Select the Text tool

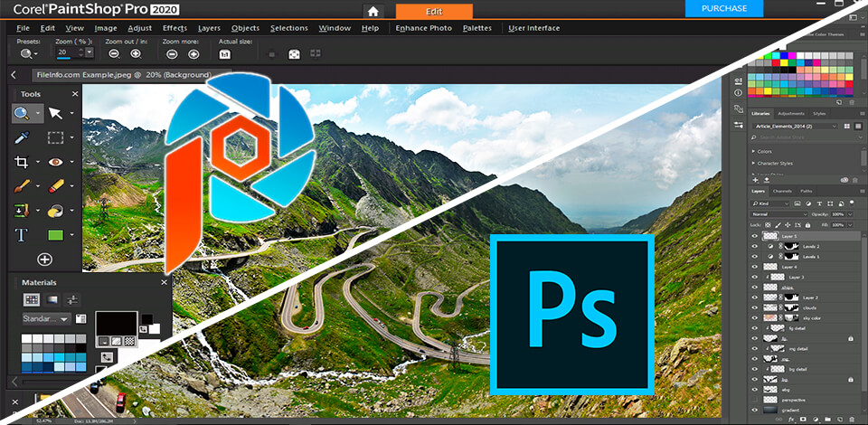point(22,235)
